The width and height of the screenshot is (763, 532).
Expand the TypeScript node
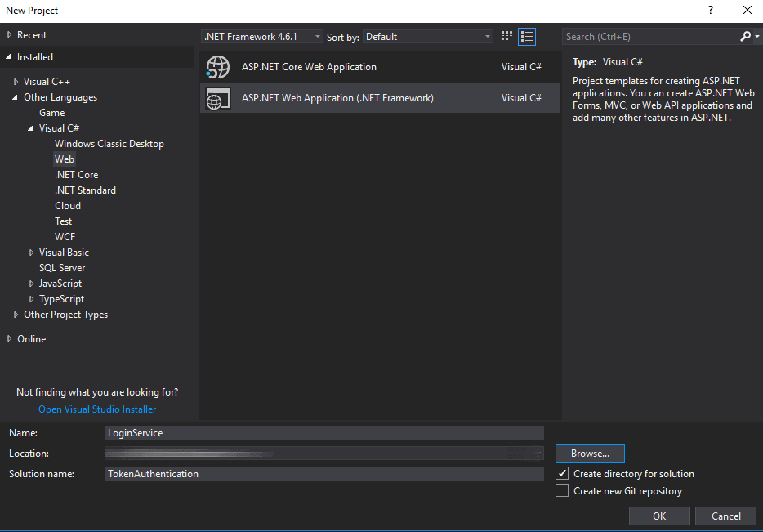pyautogui.click(x=32, y=299)
